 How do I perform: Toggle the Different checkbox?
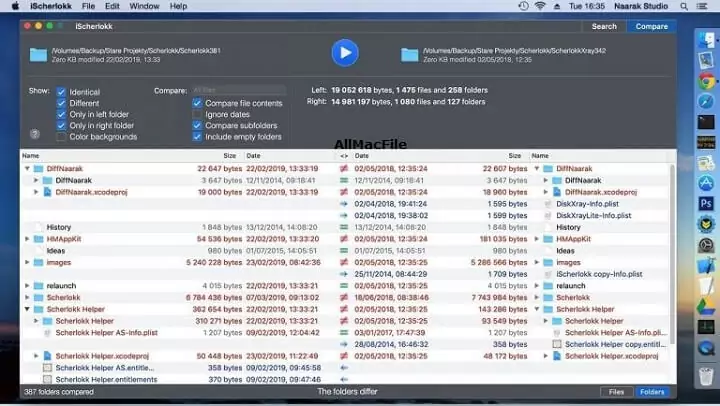pyautogui.click(x=61, y=103)
